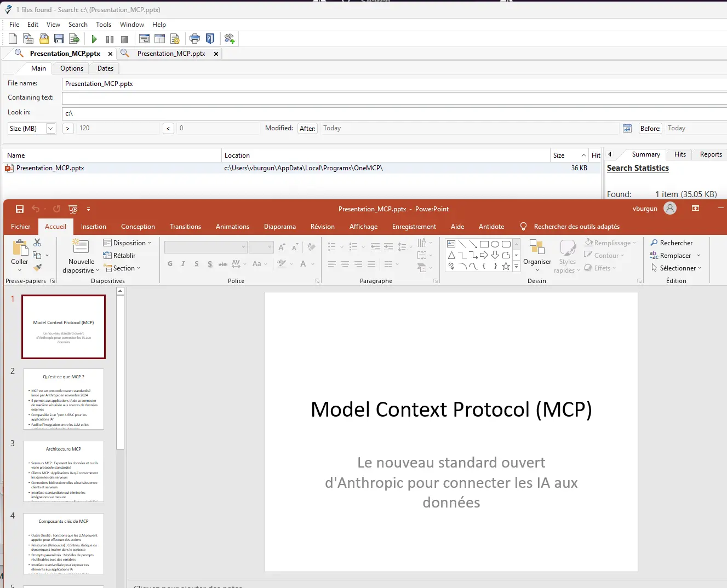Click the new search icon in search tool toolbar
Viewport: 727px width, 588px height.
point(13,39)
